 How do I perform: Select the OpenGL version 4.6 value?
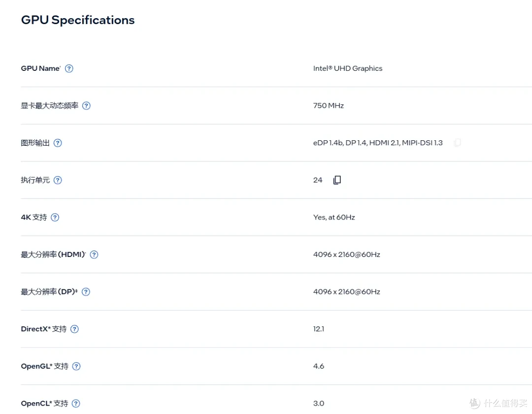click(319, 366)
